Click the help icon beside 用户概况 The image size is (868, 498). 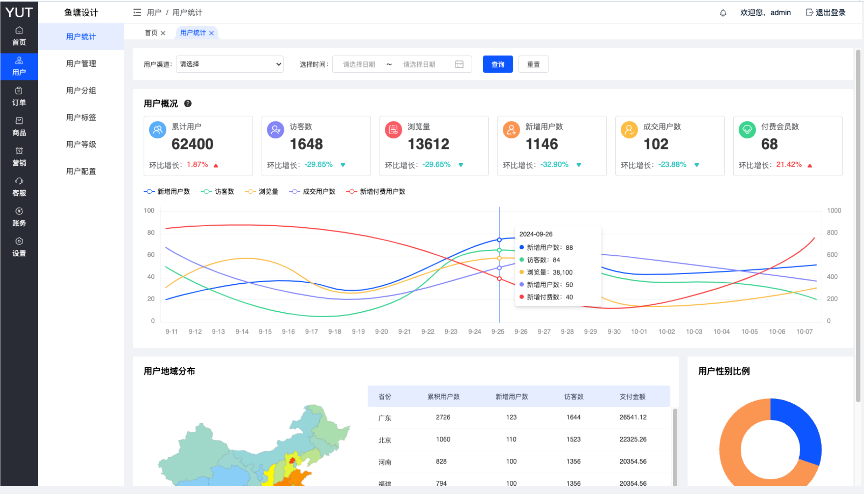click(x=188, y=103)
